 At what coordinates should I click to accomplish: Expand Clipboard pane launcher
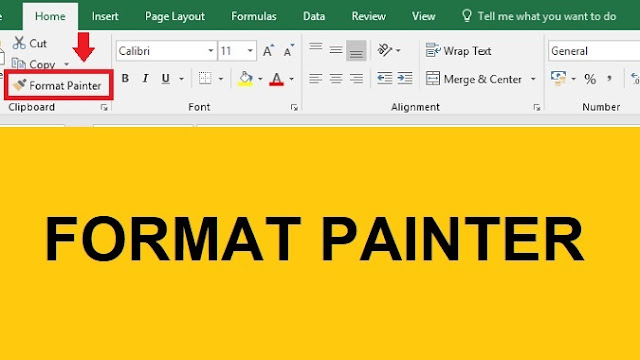click(104, 107)
